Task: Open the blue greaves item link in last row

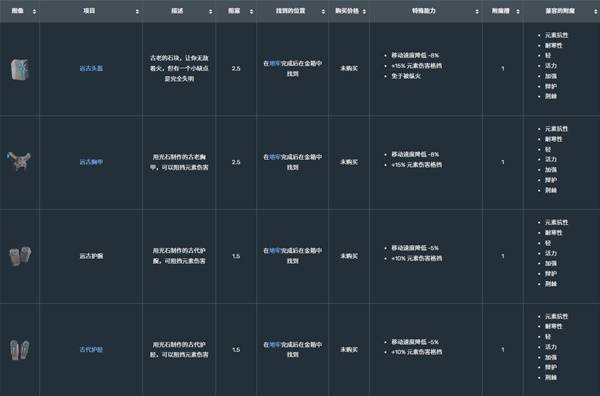Action: [91, 350]
